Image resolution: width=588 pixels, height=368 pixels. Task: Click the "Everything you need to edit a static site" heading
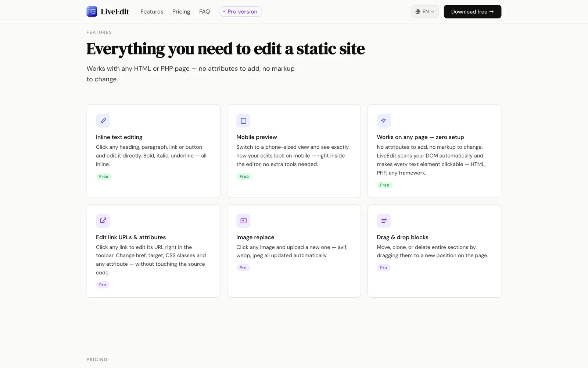[226, 49]
